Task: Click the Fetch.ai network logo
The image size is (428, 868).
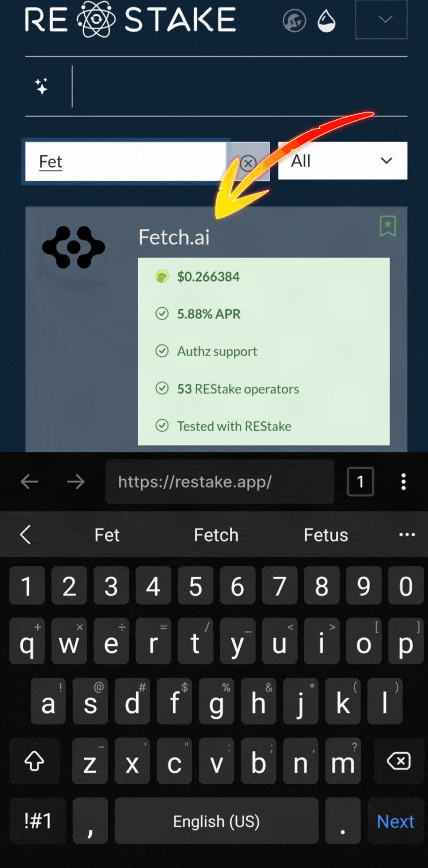Action: point(73,247)
